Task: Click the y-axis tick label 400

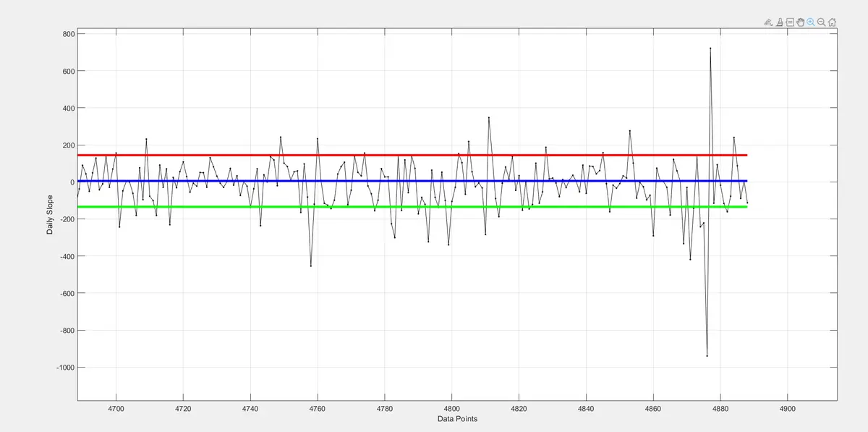Action: click(x=69, y=108)
